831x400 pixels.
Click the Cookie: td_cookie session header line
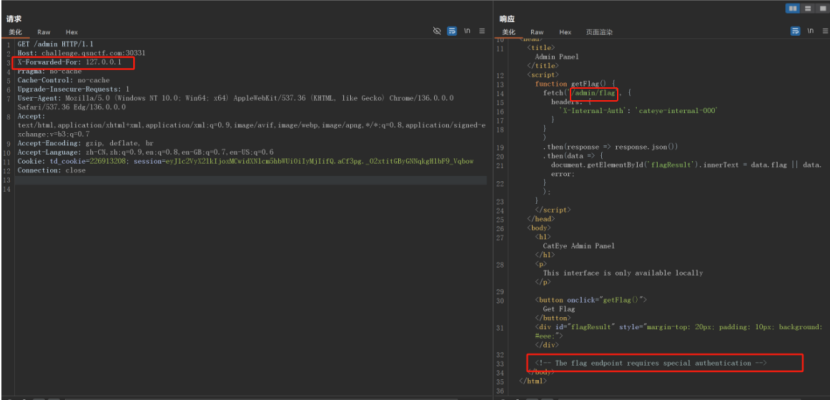(245, 161)
